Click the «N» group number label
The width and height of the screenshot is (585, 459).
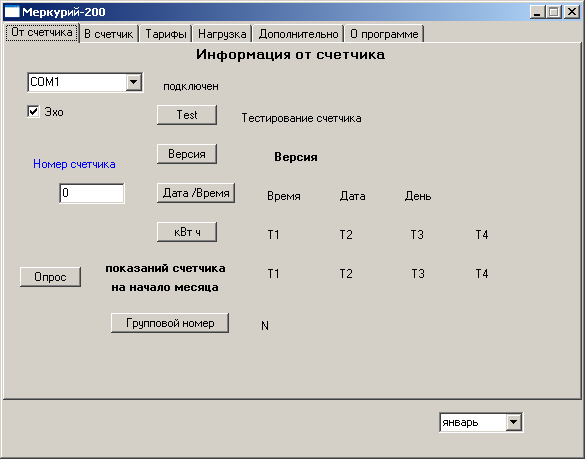point(265,326)
